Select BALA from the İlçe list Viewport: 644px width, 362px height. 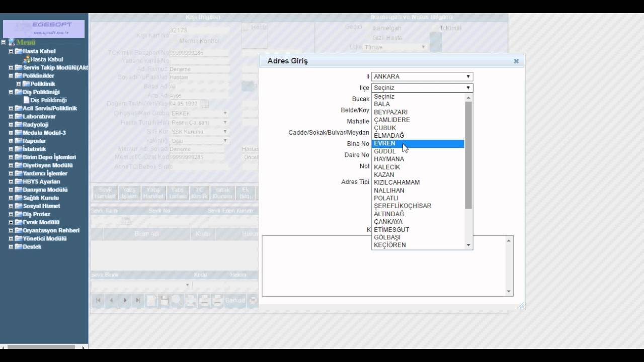tap(418, 104)
